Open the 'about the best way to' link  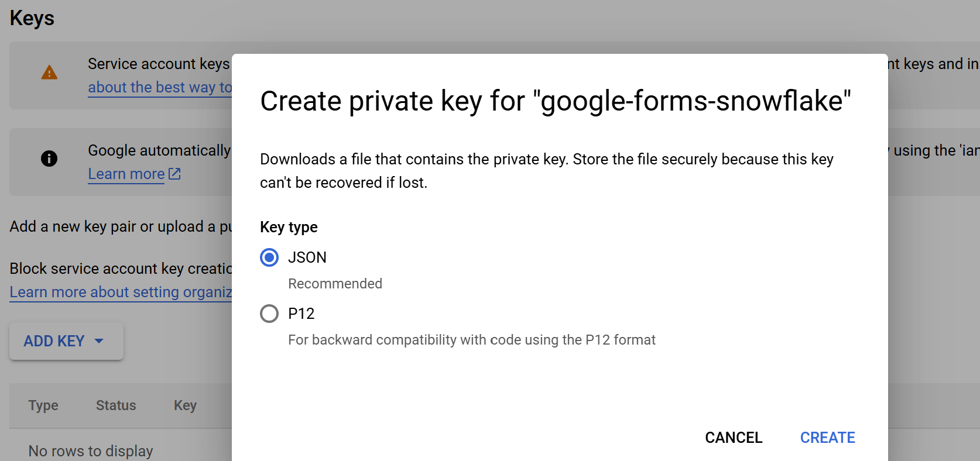pos(160,87)
